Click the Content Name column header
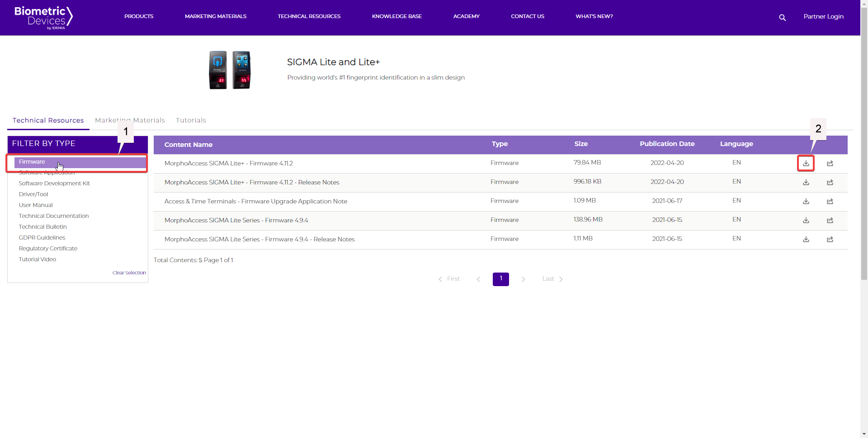The height and width of the screenshot is (438, 868). pos(189,145)
